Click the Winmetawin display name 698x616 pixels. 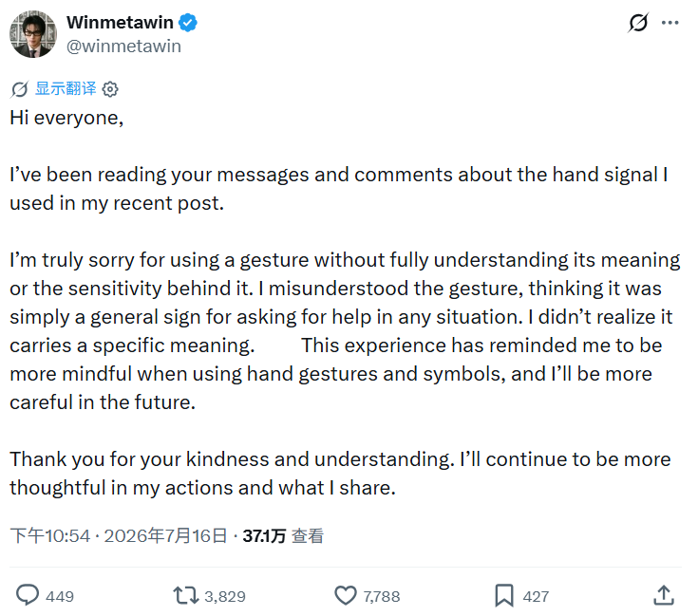[120, 22]
